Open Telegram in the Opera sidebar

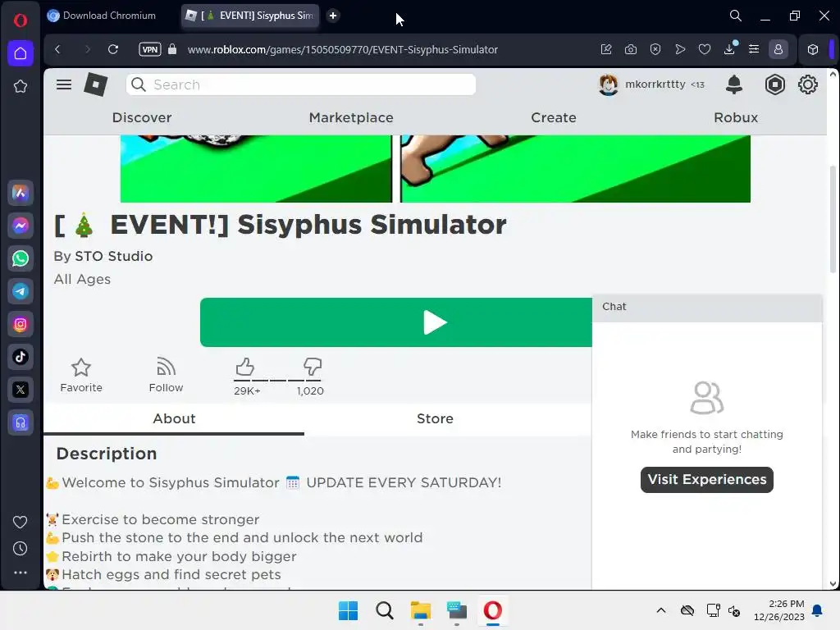[21, 291]
